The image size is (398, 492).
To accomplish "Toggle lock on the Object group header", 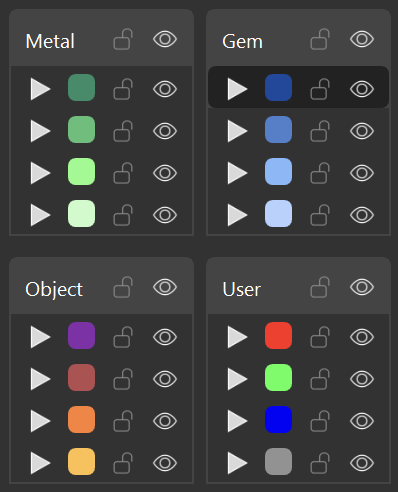I will pyautogui.click(x=123, y=287).
